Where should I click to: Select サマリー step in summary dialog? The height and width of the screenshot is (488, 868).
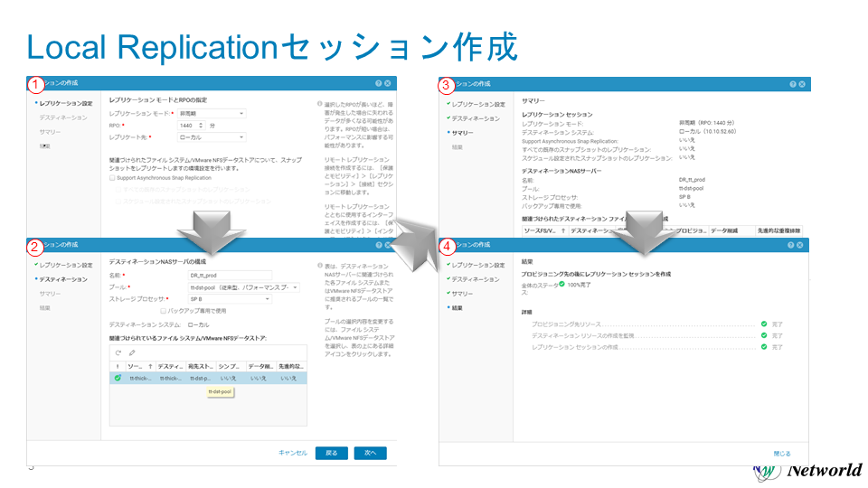[x=462, y=133]
